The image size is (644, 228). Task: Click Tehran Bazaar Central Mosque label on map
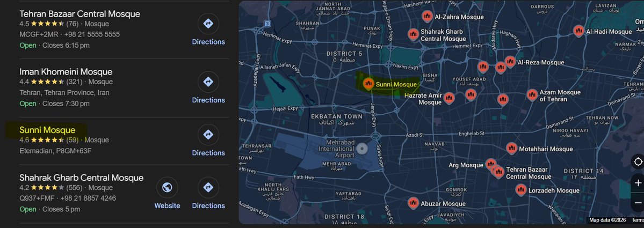point(528,173)
